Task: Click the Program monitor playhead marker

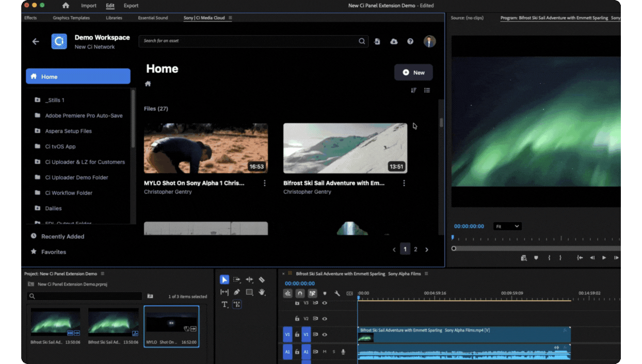Action: (x=453, y=238)
